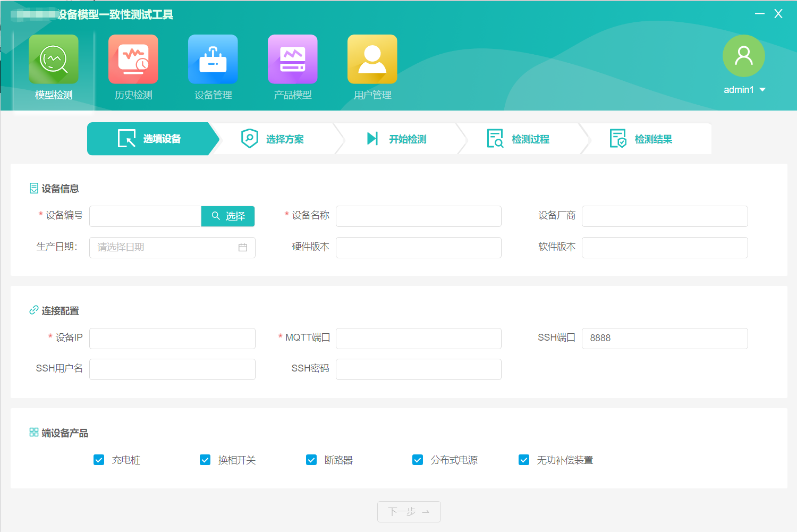Expand the admin1 account dropdown arrow
The image size is (797, 532).
pos(762,90)
